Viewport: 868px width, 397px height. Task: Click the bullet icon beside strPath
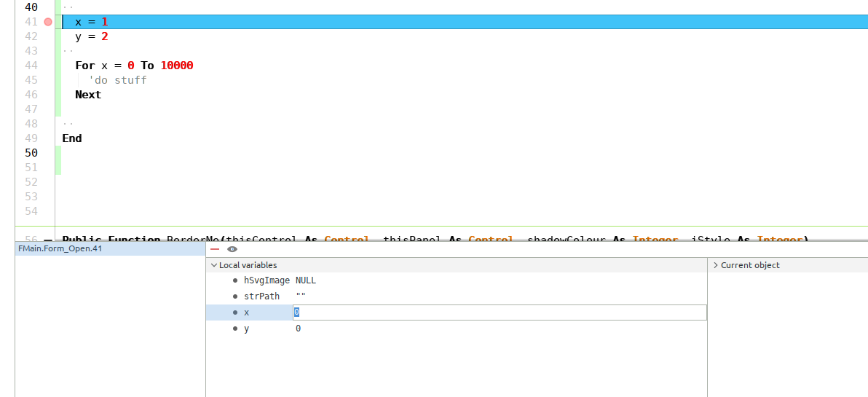[x=234, y=296]
